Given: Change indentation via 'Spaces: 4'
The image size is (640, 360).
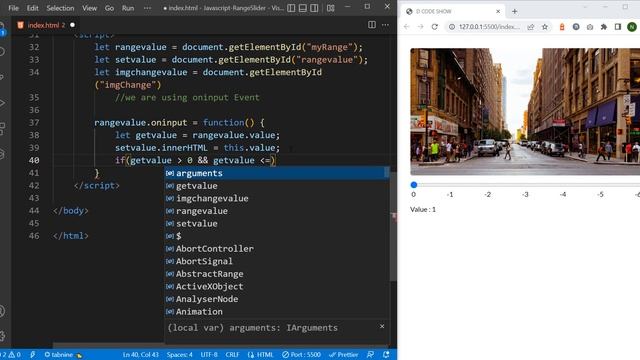Looking at the screenshot, I should (x=180, y=355).
